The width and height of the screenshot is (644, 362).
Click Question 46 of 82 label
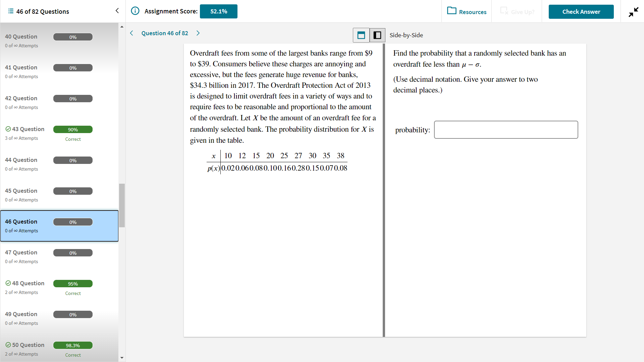[x=165, y=33]
